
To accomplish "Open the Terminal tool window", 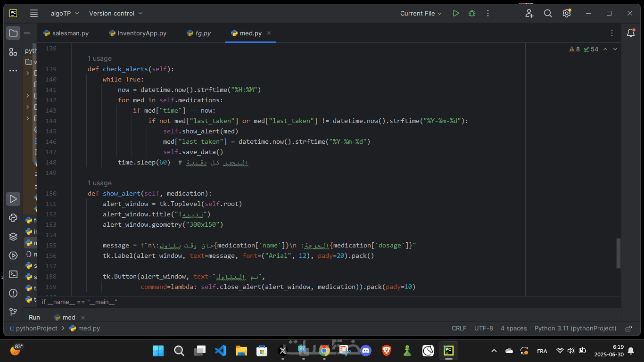I will click(x=13, y=274).
